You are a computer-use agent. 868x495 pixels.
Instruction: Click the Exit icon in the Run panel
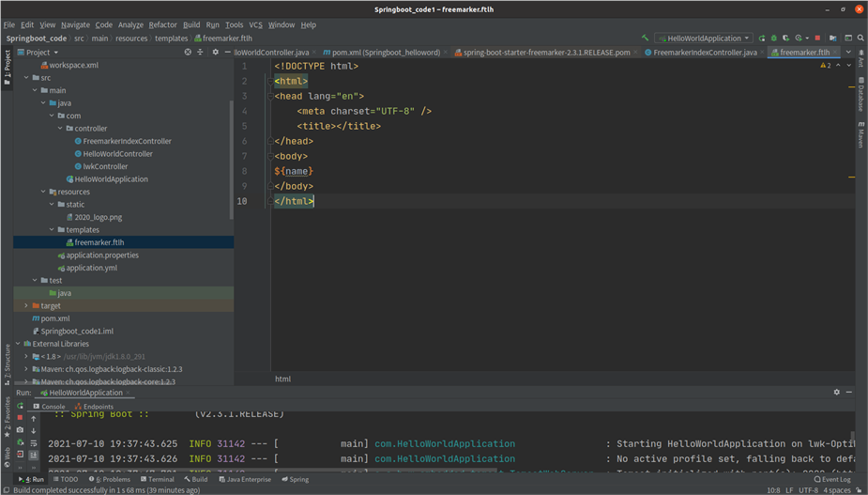pos(20,454)
